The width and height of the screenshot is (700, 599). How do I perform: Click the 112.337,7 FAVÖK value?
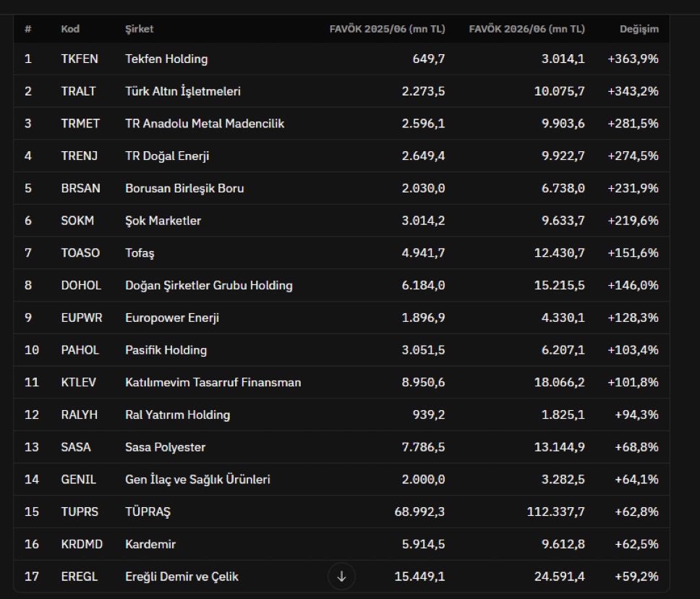(x=556, y=511)
